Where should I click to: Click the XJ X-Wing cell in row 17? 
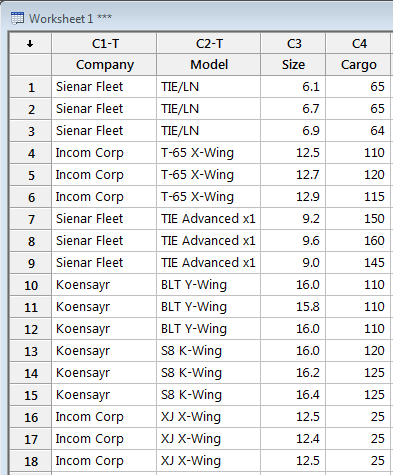pos(208,439)
